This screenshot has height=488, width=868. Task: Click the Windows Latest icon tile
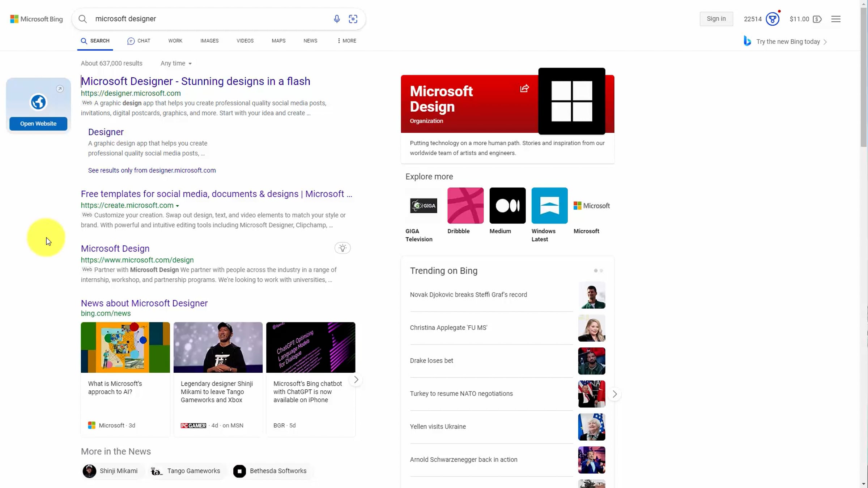click(549, 205)
